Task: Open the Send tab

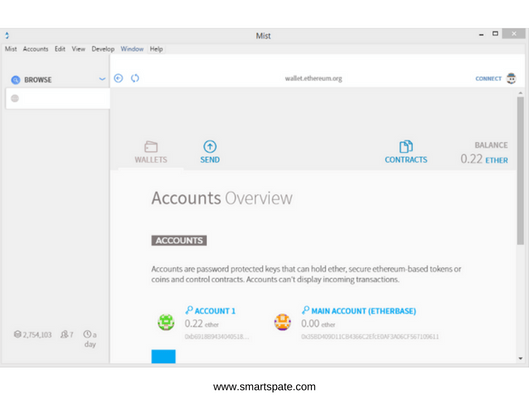Action: [210, 152]
